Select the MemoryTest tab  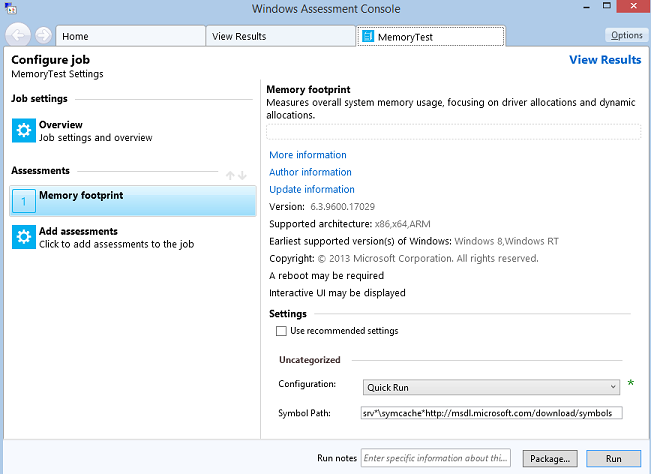(431, 37)
